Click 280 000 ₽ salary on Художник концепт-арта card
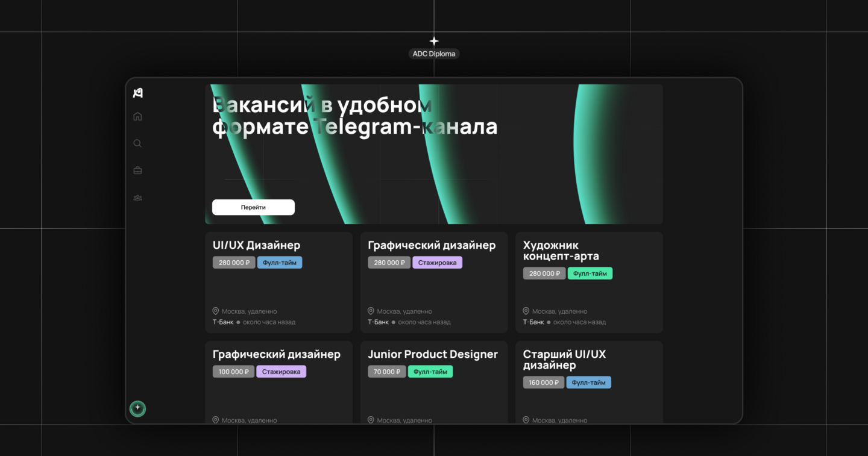868x456 pixels. click(x=544, y=273)
